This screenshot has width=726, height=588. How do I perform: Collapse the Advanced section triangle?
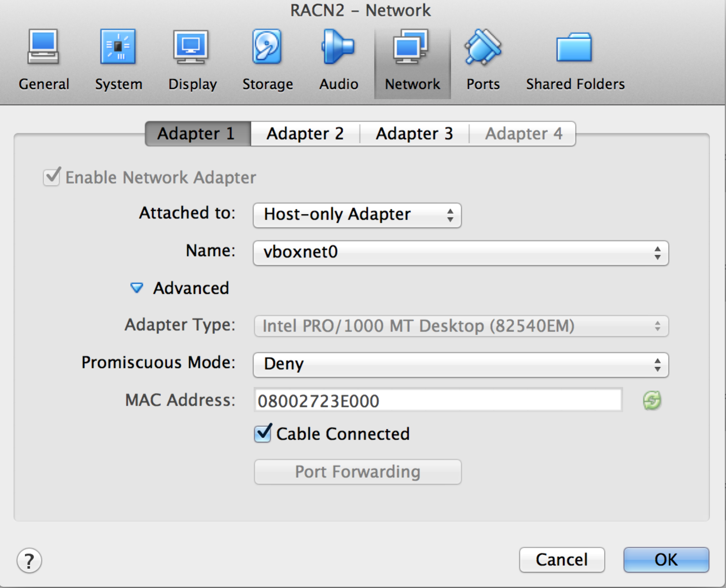point(137,288)
